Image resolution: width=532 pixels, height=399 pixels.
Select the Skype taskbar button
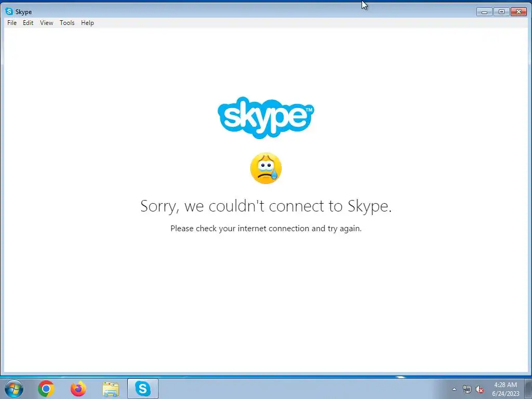point(143,389)
